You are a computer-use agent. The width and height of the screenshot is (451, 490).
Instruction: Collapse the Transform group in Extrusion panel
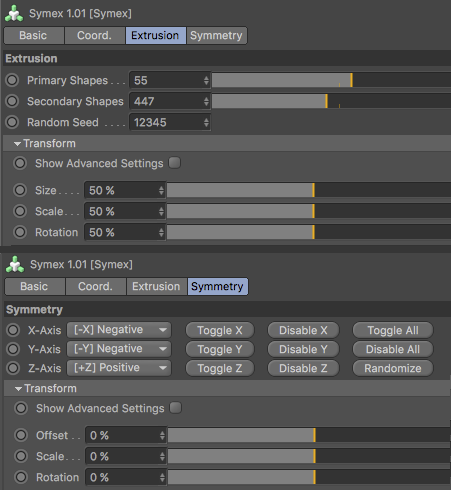(18, 144)
